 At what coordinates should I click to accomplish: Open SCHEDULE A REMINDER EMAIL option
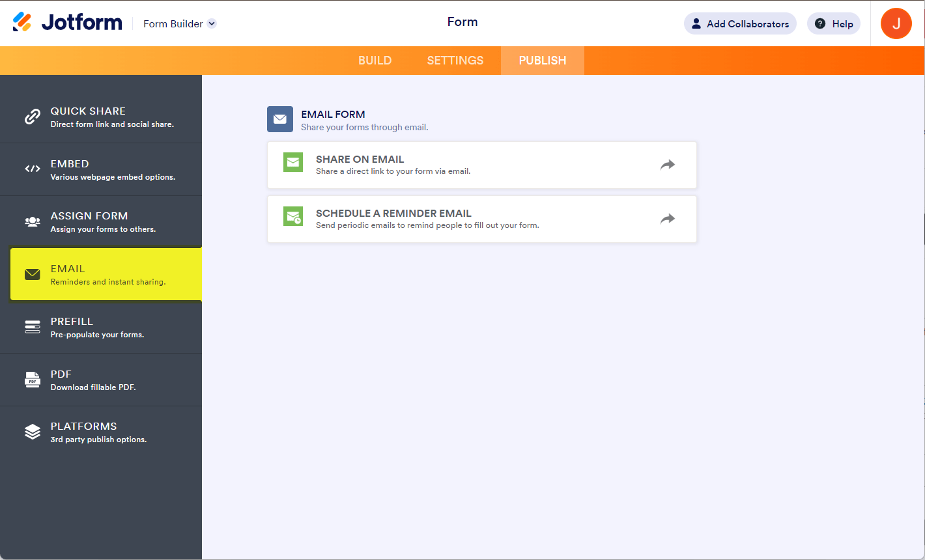click(x=482, y=219)
